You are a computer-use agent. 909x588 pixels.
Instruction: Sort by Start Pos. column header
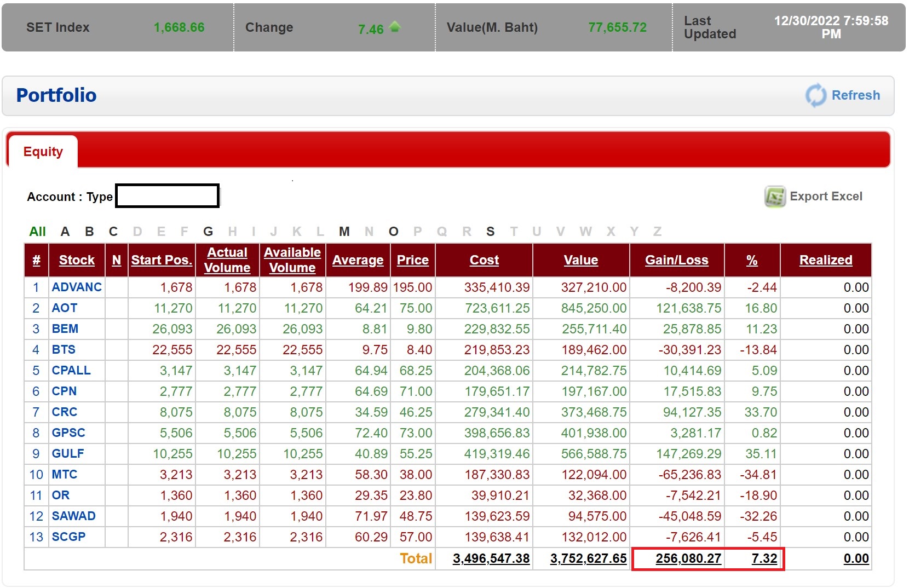coord(162,260)
